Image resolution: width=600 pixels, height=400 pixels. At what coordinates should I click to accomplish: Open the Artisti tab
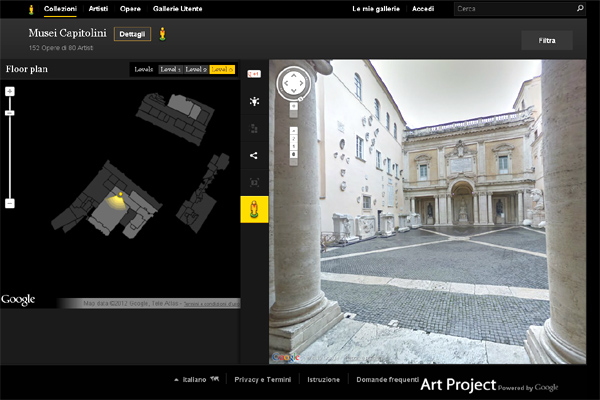(98, 9)
